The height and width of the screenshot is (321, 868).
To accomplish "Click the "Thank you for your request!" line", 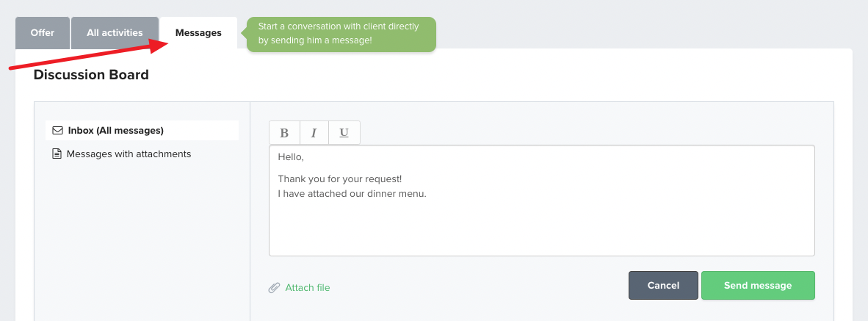I will (x=340, y=179).
